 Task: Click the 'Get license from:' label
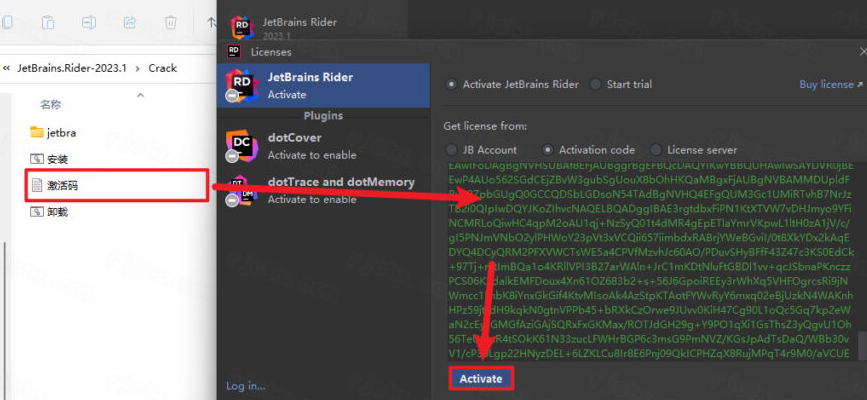click(x=485, y=126)
